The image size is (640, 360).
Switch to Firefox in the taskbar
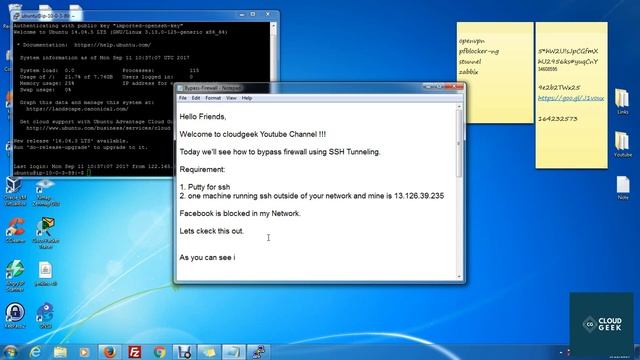click(x=109, y=351)
